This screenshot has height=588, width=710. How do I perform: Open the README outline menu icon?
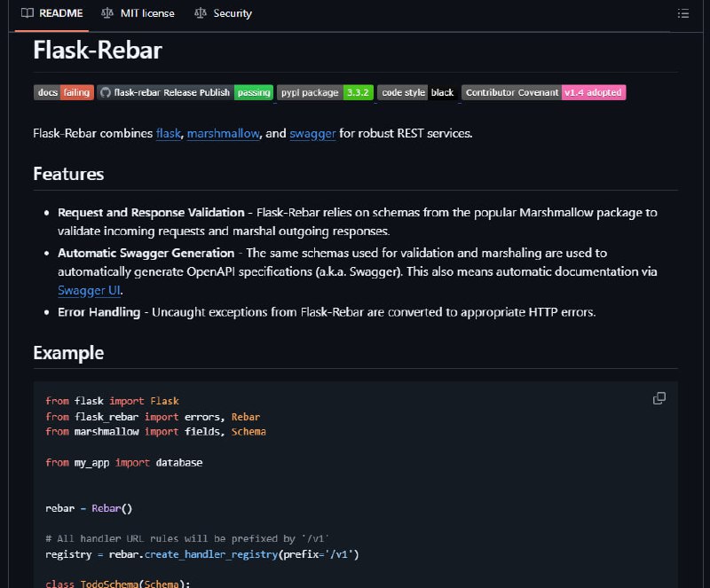coord(683,13)
